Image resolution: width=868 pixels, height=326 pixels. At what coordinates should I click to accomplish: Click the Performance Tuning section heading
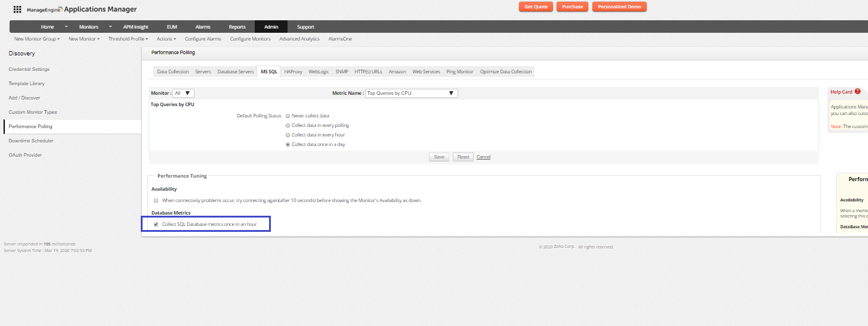point(182,176)
